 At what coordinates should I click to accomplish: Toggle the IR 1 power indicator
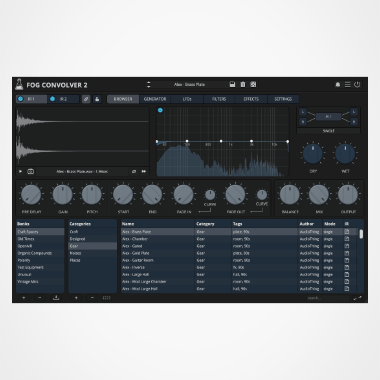(21, 99)
